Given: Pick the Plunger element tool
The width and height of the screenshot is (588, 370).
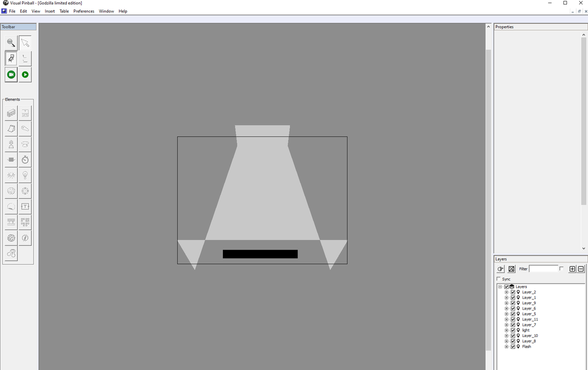Looking at the screenshot, I should 11,144.
